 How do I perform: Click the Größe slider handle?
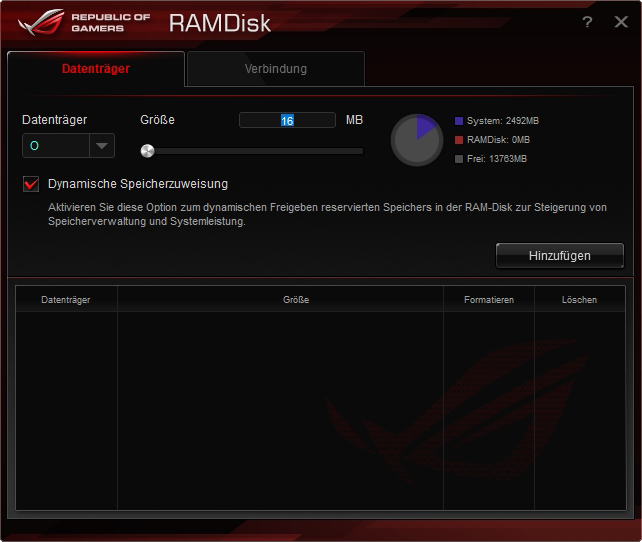147,151
